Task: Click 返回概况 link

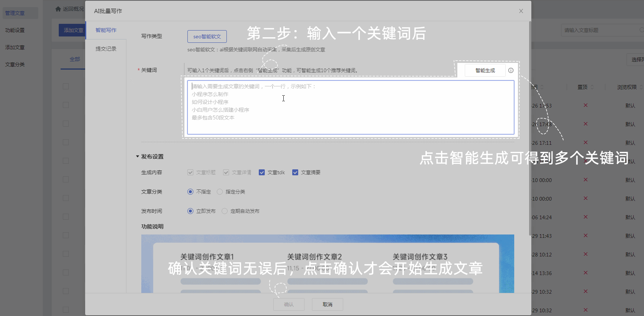Action: [x=73, y=9]
